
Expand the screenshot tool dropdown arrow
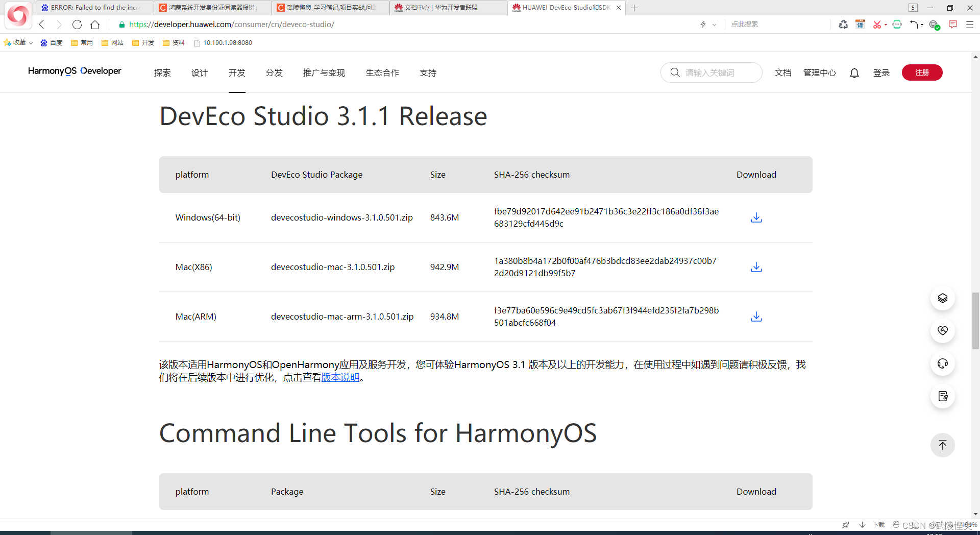click(886, 25)
